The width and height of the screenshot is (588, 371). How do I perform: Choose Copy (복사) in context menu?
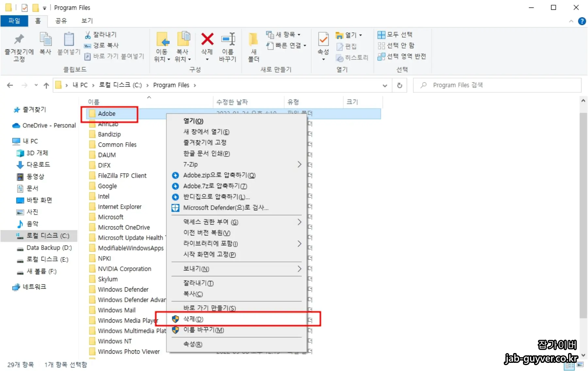click(237, 294)
